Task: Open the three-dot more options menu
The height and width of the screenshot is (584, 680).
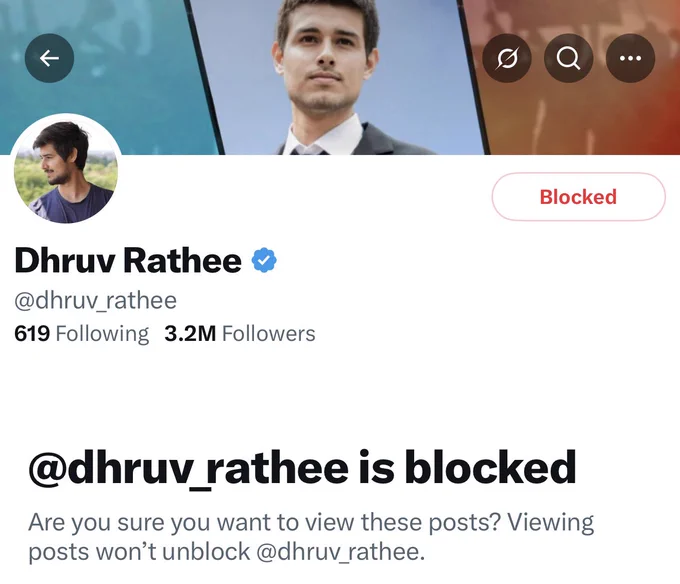Action: [x=630, y=58]
